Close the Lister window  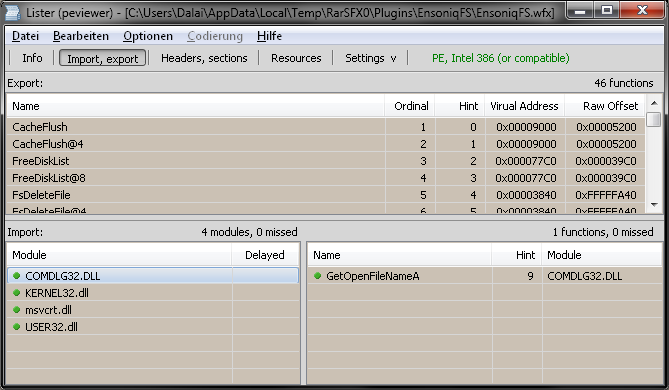click(x=642, y=10)
